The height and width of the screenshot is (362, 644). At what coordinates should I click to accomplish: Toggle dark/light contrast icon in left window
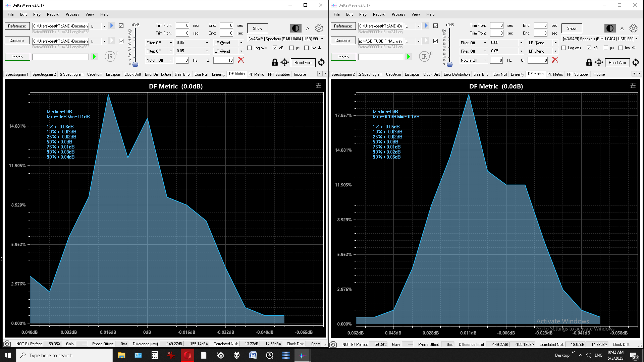click(296, 28)
